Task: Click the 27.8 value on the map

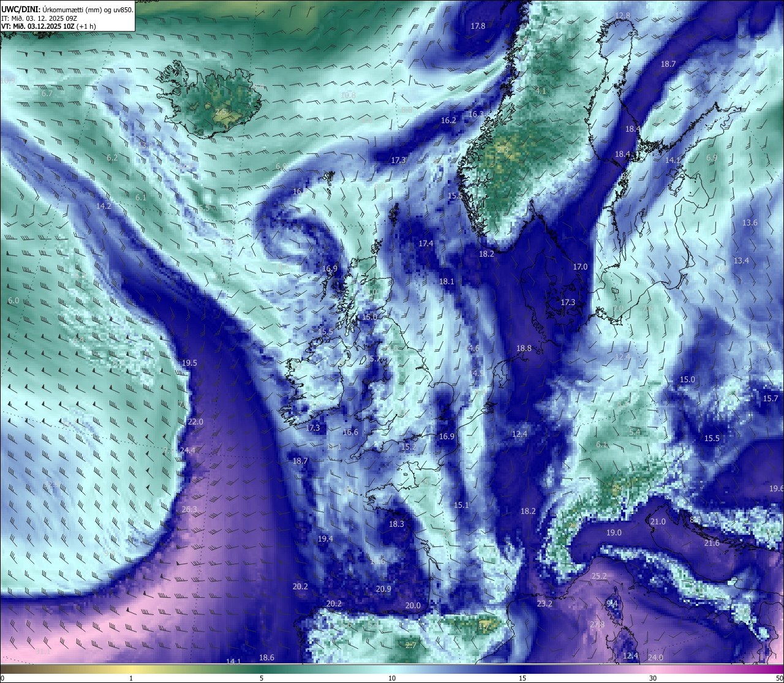Action: click(597, 625)
